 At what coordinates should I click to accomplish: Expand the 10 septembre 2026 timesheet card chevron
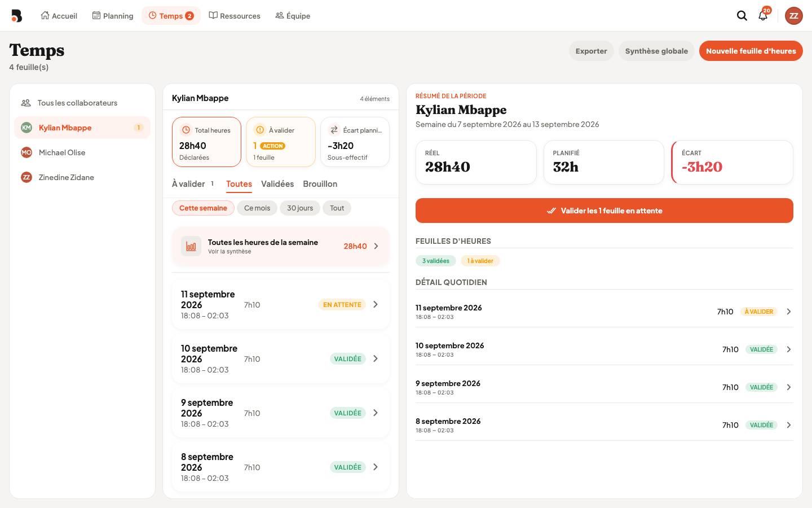click(x=376, y=359)
